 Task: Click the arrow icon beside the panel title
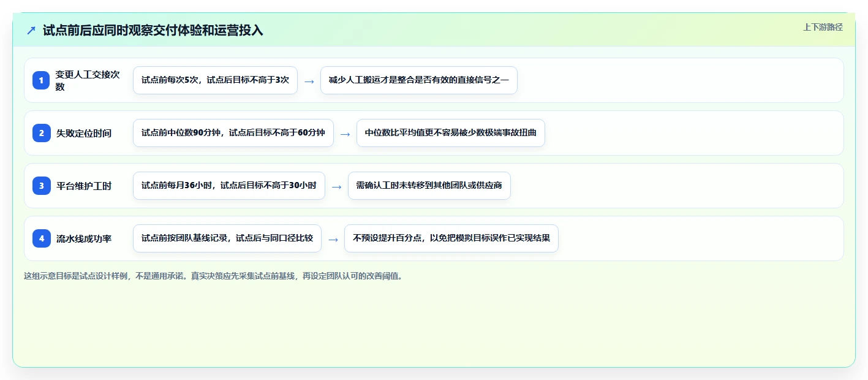point(31,30)
